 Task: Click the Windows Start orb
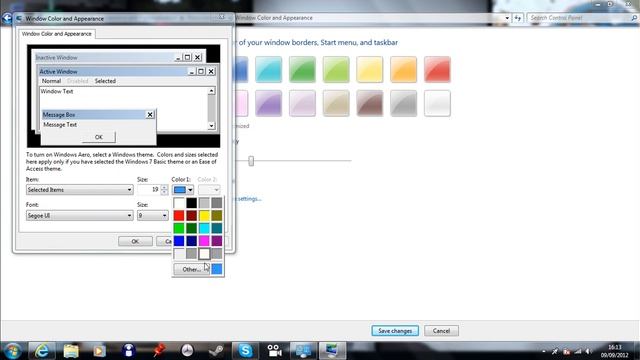(x=13, y=351)
